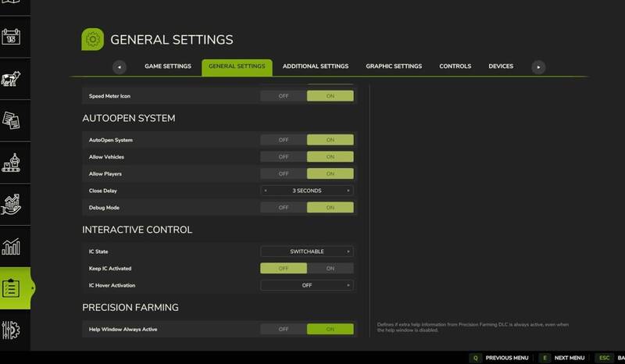Image resolution: width=625 pixels, height=364 pixels.
Task: Increase Close Delay with the right arrow
Action: [x=348, y=191]
